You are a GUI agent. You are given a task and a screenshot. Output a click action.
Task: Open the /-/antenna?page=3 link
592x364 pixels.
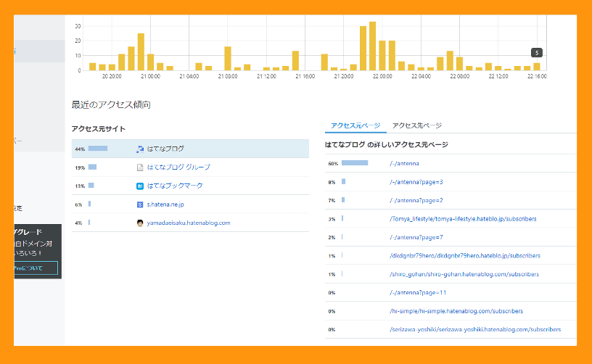[x=416, y=182]
